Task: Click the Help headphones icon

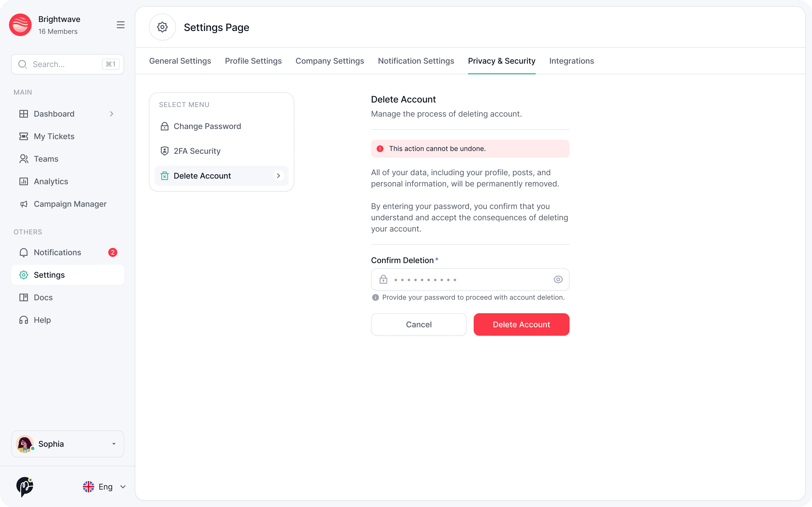Action: click(23, 320)
